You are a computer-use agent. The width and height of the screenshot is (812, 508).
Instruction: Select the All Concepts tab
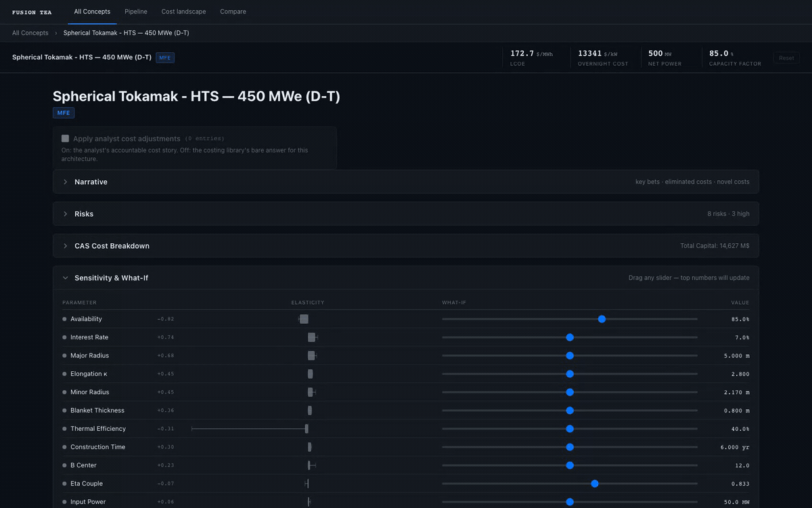point(92,12)
